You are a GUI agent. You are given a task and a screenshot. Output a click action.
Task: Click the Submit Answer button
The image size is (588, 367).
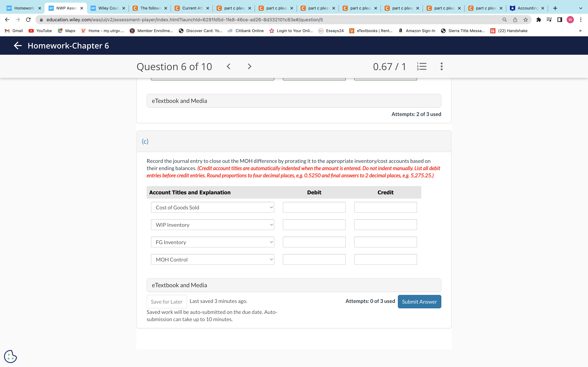(x=419, y=302)
